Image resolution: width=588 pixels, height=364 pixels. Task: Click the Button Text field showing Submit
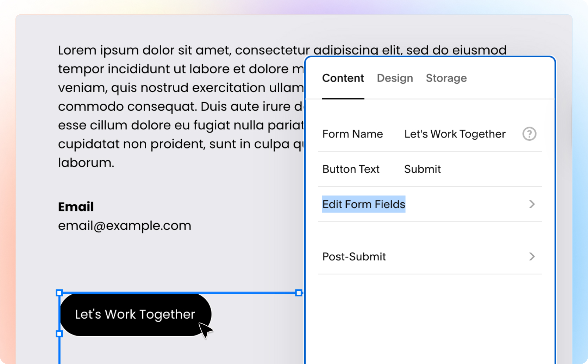pos(423,169)
